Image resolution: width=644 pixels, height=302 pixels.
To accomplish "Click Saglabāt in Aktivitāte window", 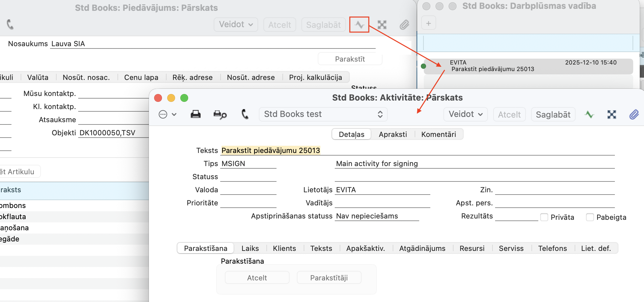I will pos(553,115).
